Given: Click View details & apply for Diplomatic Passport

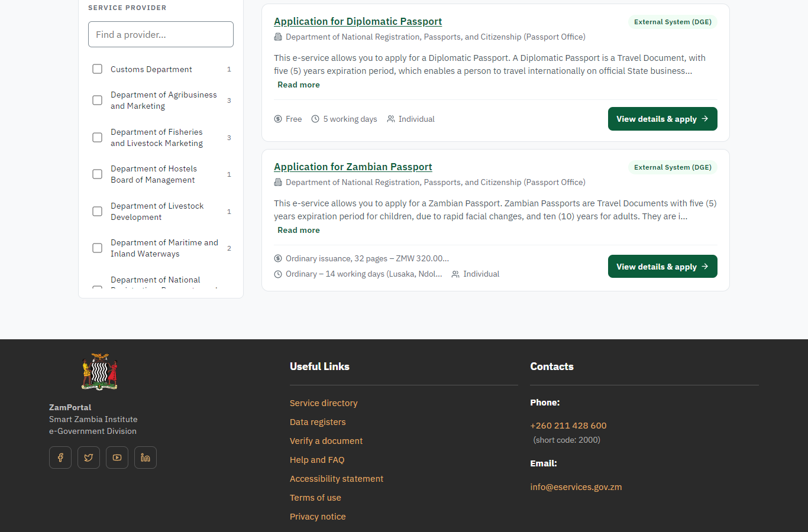Looking at the screenshot, I should [x=662, y=119].
